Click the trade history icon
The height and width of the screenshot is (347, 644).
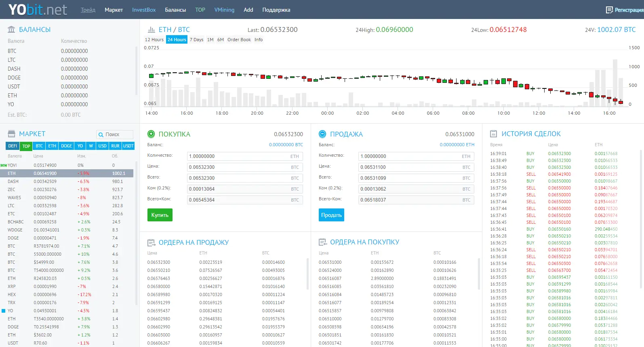pyautogui.click(x=493, y=134)
